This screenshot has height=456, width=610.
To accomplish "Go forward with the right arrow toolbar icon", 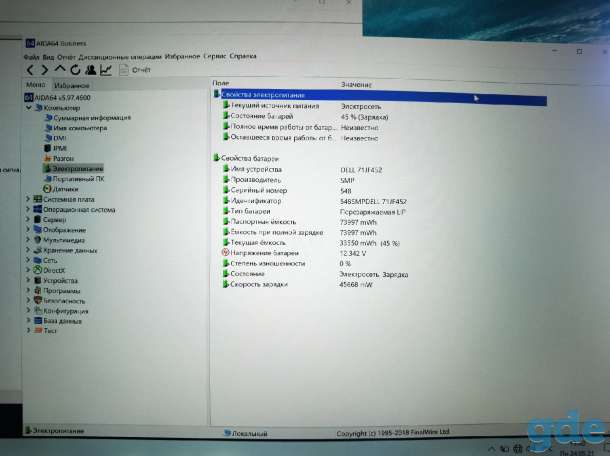I will [x=45, y=70].
